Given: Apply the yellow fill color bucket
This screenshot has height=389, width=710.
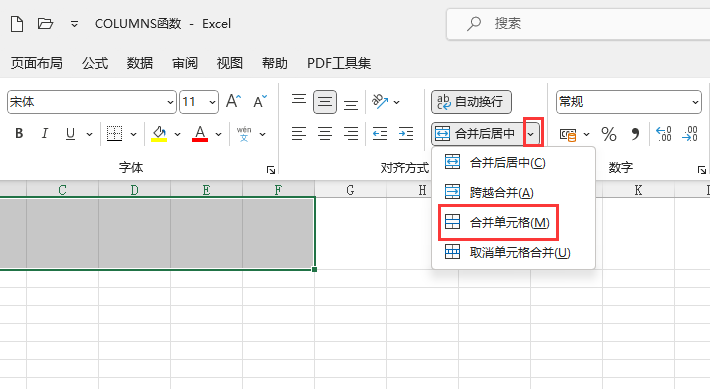Looking at the screenshot, I should (159, 134).
